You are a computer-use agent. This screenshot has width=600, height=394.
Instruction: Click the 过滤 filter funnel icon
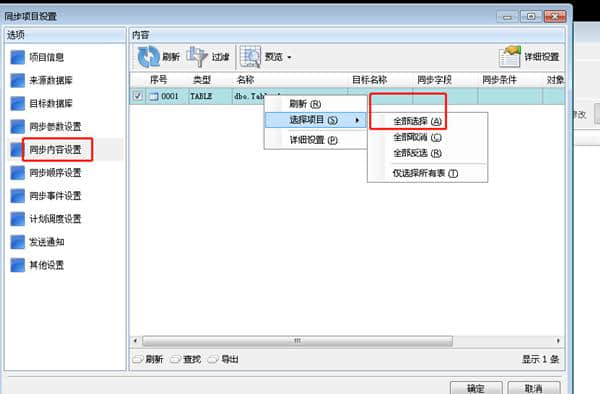tap(197, 57)
